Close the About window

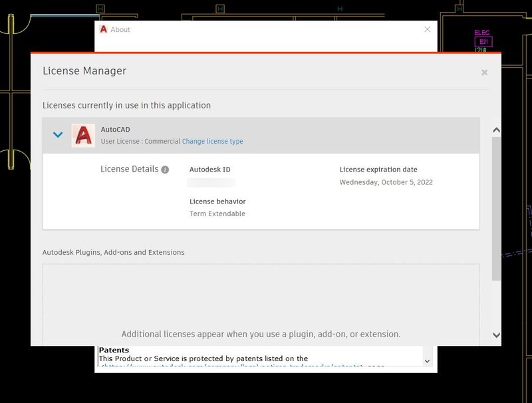tap(428, 29)
